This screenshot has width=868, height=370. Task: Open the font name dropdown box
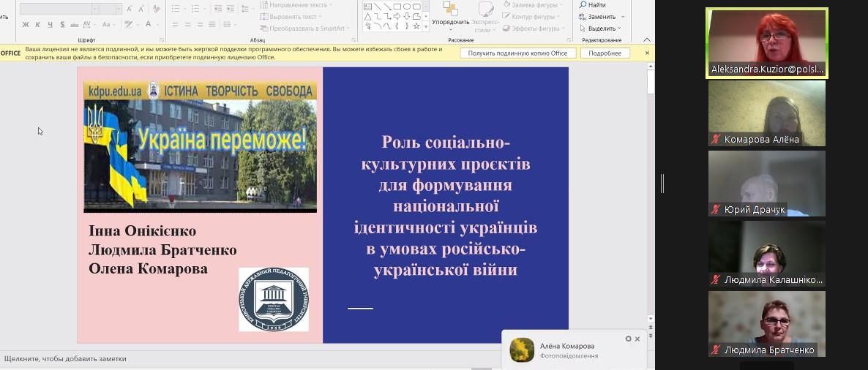click(x=59, y=9)
